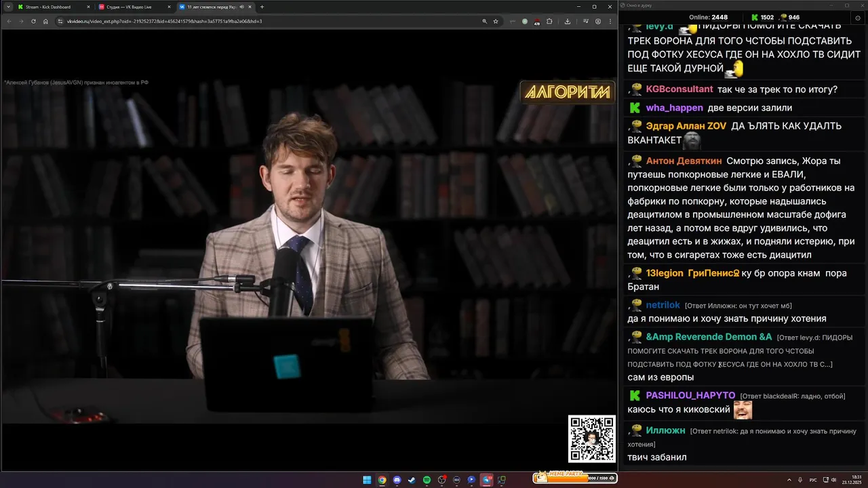The height and width of the screenshot is (488, 868).
Task: Open the Extensions puzzle menu
Action: tap(549, 21)
